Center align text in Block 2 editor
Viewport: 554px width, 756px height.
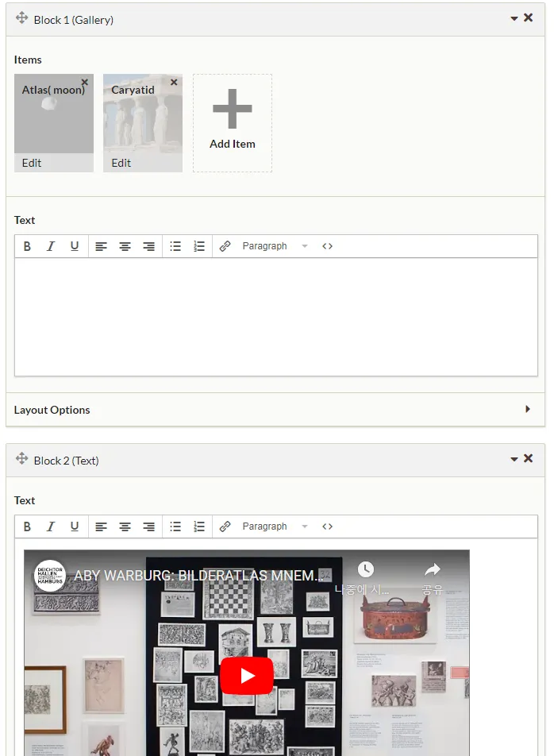coord(125,526)
